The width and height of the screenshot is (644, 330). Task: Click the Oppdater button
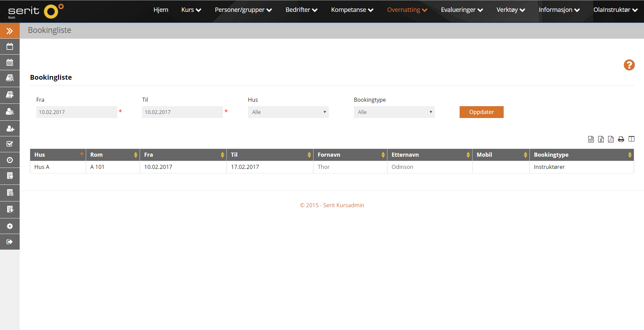(x=481, y=112)
